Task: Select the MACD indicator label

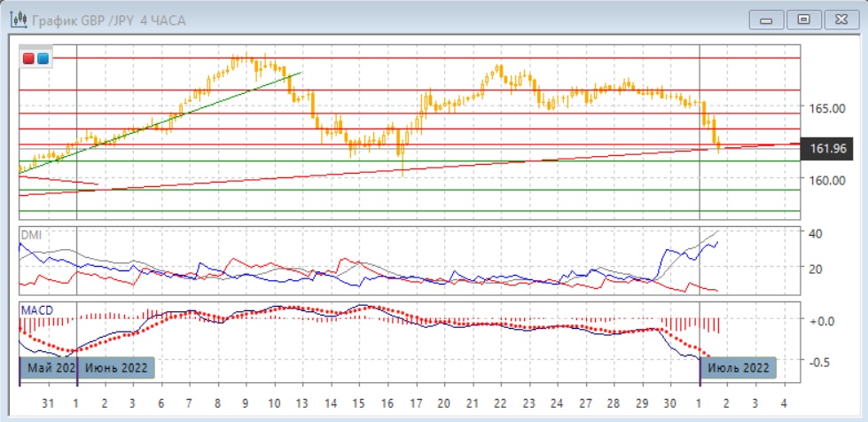Action: (x=35, y=309)
